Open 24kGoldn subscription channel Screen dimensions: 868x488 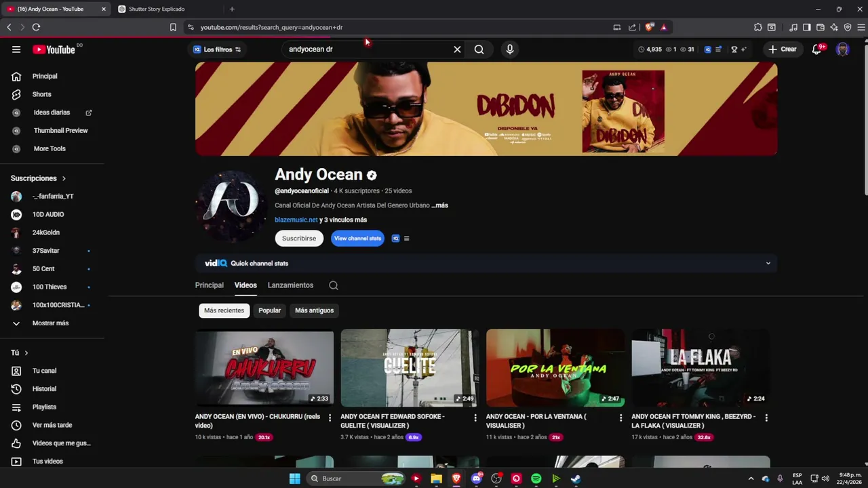[x=46, y=232]
